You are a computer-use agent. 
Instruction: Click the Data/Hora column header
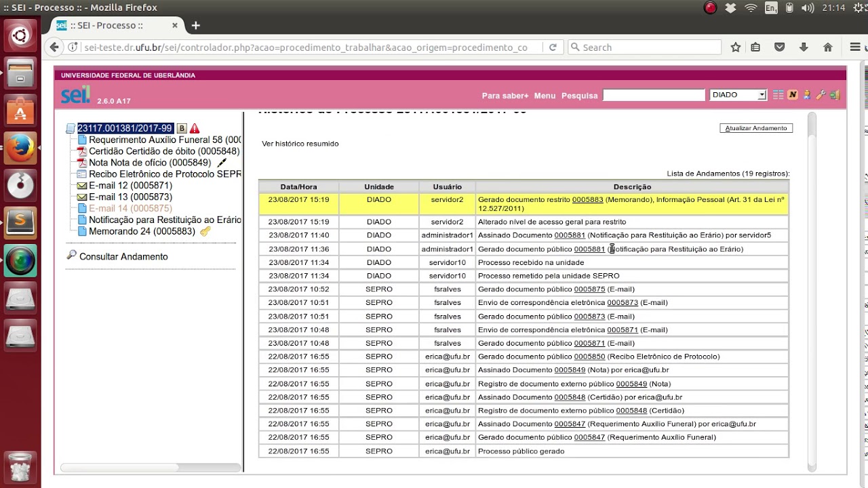tap(298, 187)
